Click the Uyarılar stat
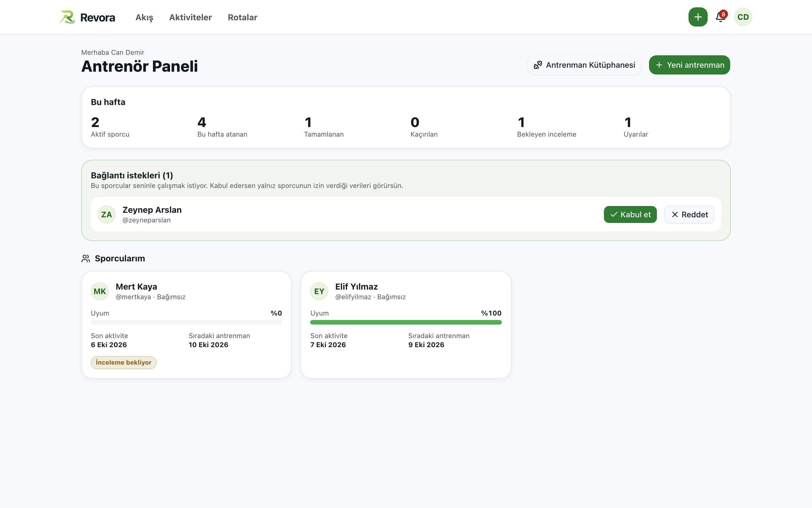 636,127
